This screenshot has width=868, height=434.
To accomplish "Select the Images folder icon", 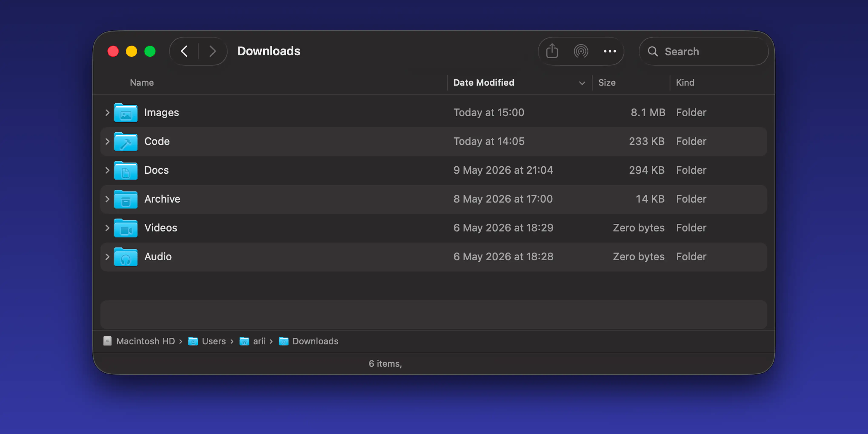I will click(x=126, y=113).
